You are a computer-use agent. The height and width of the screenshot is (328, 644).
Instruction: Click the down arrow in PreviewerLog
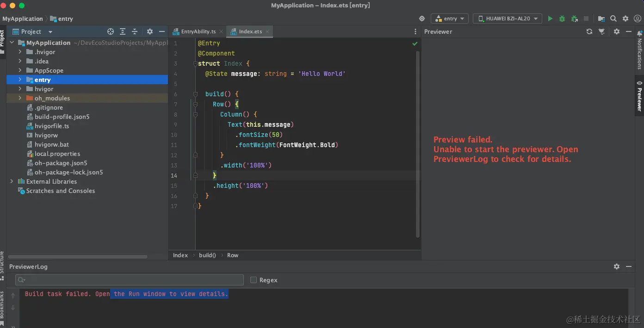13,307
